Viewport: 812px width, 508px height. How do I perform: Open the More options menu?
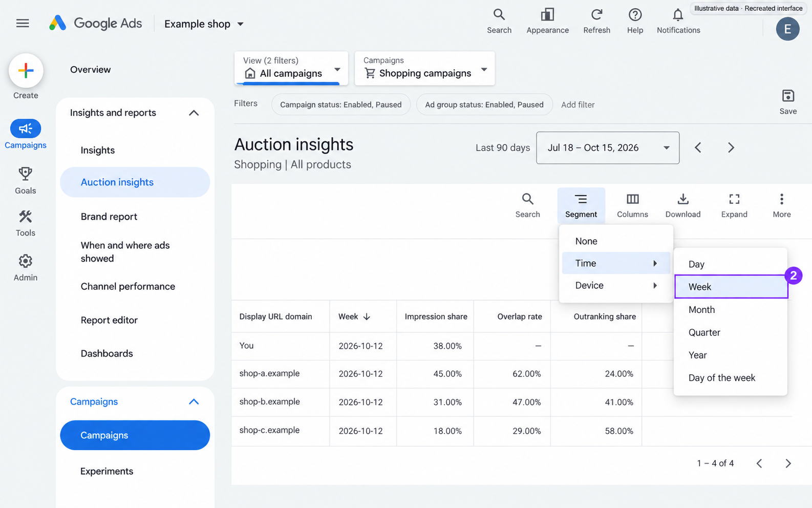click(782, 205)
